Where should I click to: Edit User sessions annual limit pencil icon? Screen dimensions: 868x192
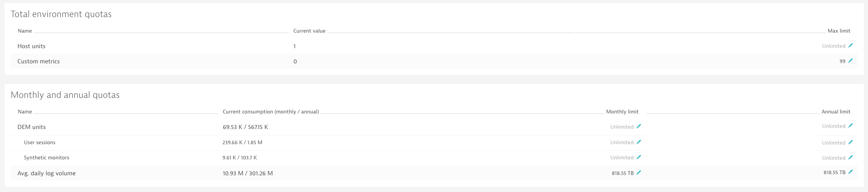[851, 142]
